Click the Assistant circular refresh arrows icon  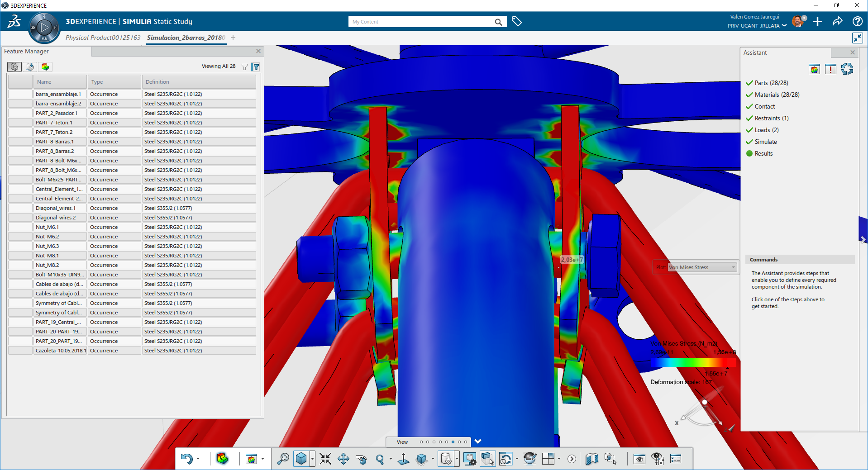(847, 69)
